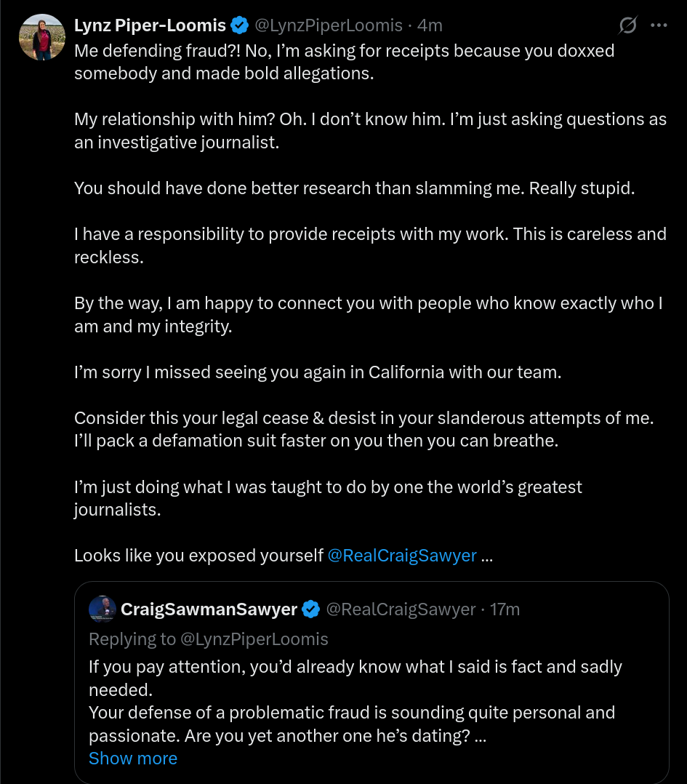The image size is (687, 784).
Task: Open the @LynzPiperLoomis handle link
Action: point(329,25)
